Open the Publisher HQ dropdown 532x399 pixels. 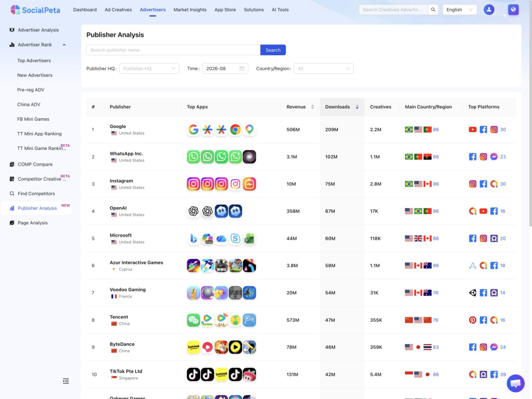click(x=149, y=68)
